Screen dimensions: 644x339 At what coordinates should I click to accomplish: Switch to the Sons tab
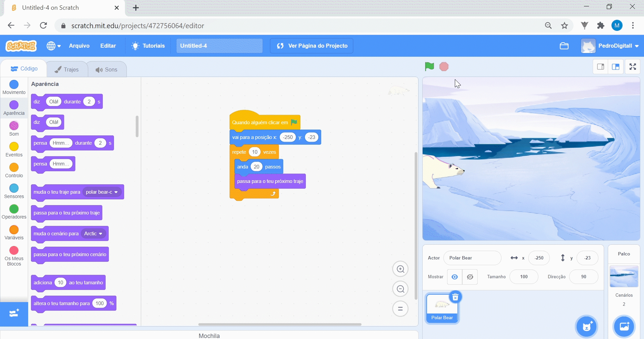(x=107, y=69)
